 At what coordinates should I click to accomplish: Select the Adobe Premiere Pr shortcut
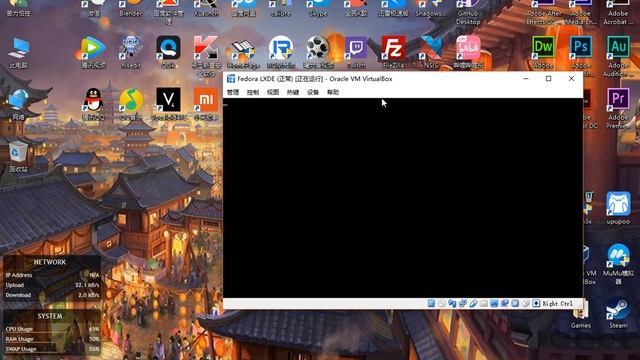point(618,107)
